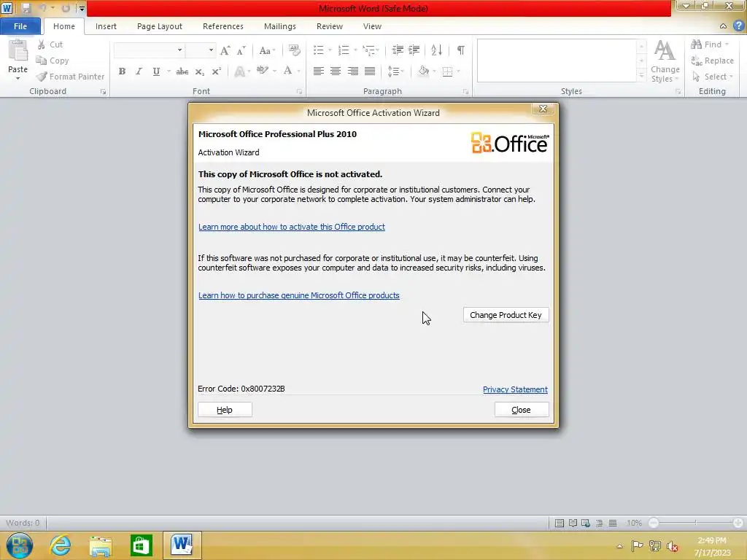747x560 pixels.
Task: Apply Superscript formatting
Action: [x=216, y=71]
